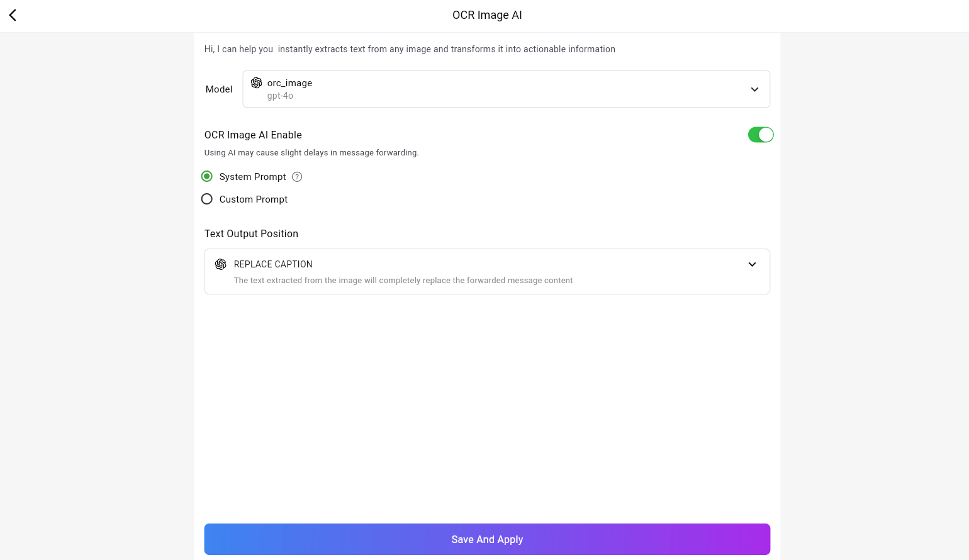This screenshot has width=969, height=560.
Task: Click the replace caption description text
Action: 403,281
